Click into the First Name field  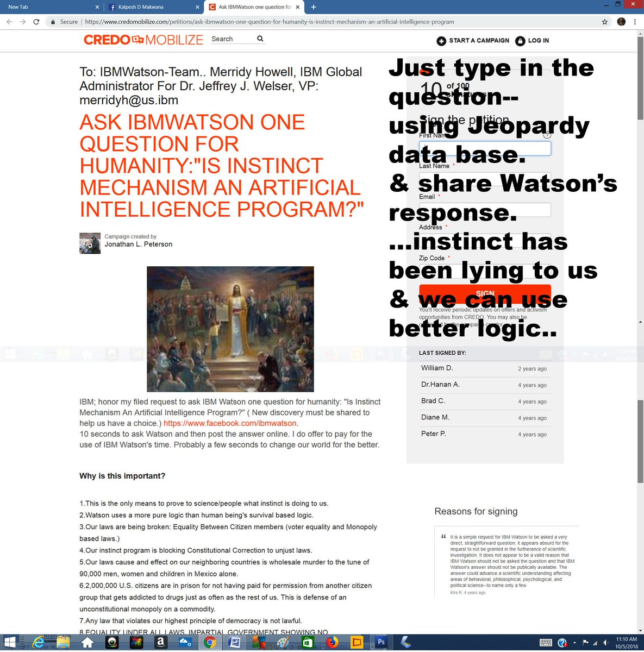[485, 148]
